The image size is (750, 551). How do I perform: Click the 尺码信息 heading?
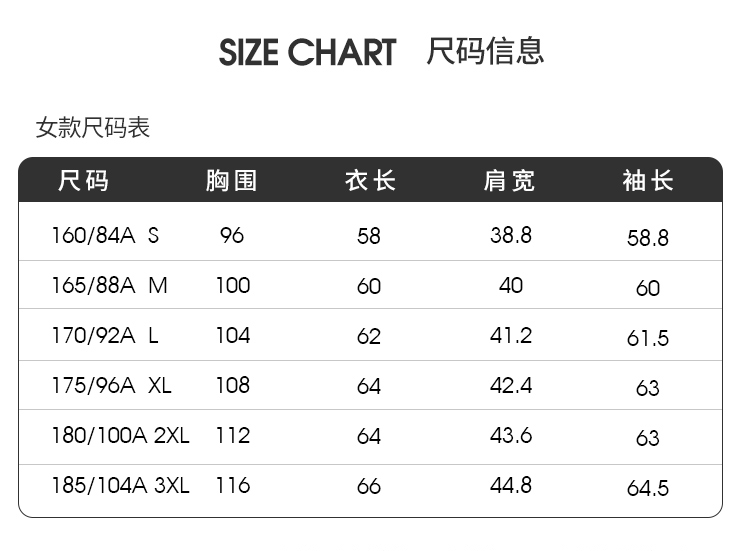(485, 51)
